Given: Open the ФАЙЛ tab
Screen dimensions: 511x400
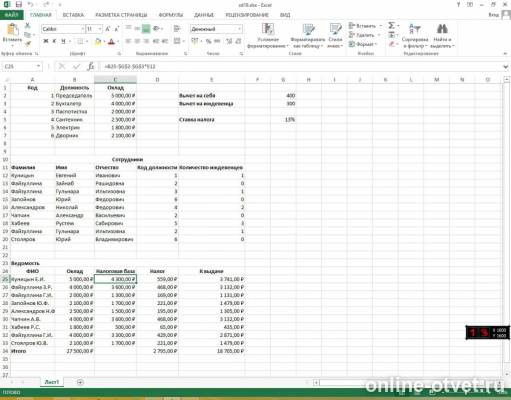Looking at the screenshot, I should click(11, 15).
